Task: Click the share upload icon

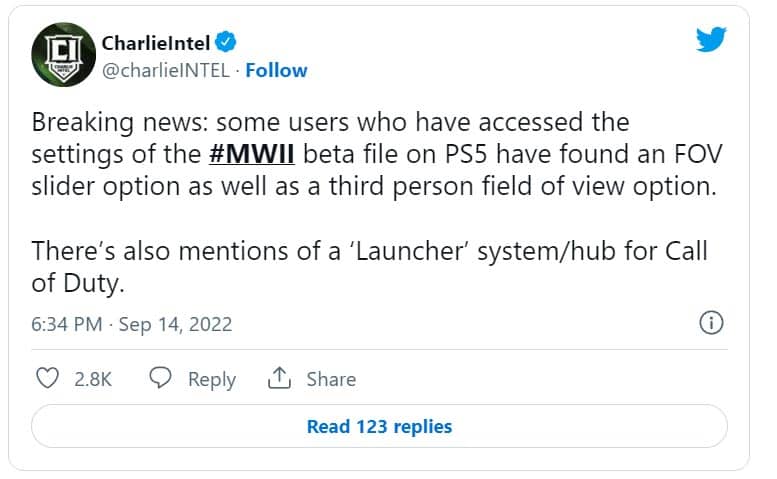Action: (279, 378)
